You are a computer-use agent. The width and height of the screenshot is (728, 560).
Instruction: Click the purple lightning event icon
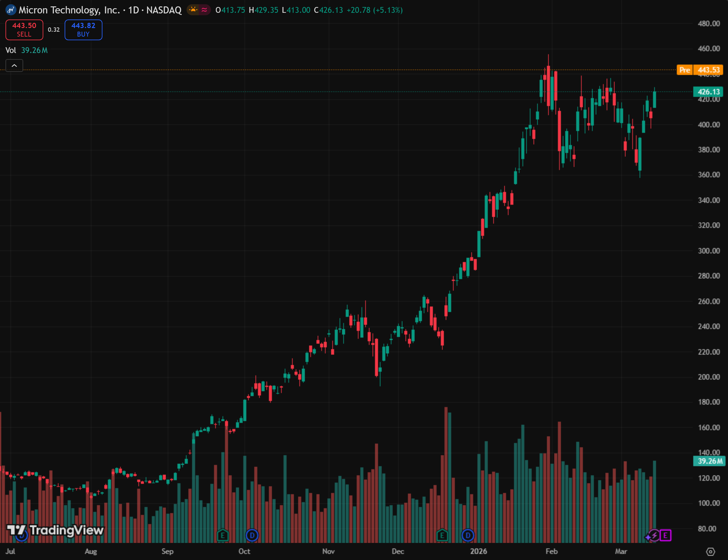pos(654,535)
